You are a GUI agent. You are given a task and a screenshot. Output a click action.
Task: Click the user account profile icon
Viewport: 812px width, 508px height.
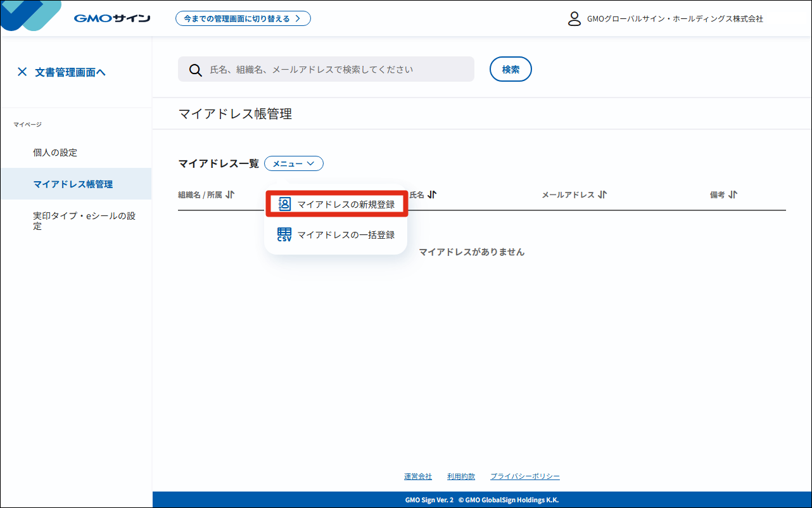point(574,18)
